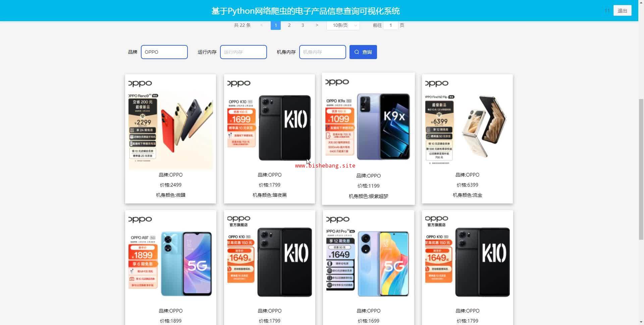Viewport: 644px width, 325px height.
Task: Focus the 机身内存 input field
Action: pyautogui.click(x=323, y=52)
